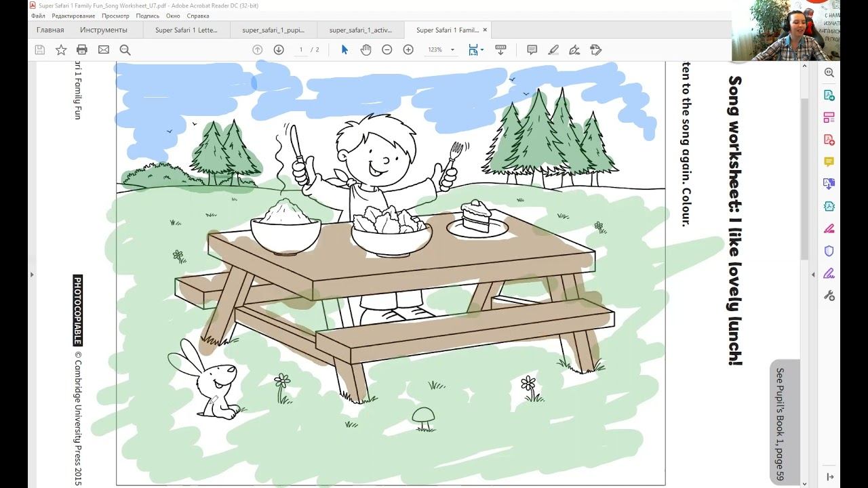868x488 pixels.
Task: Send file by email envelope icon
Action: (104, 49)
